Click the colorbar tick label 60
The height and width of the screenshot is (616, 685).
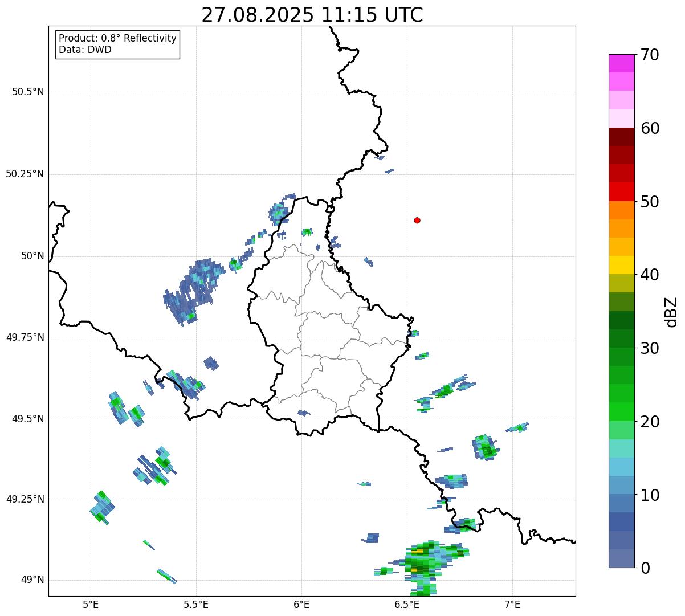650,128
